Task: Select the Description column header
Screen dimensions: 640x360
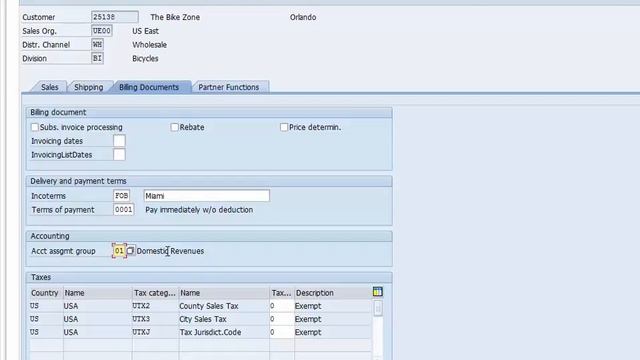Action: tap(333, 293)
